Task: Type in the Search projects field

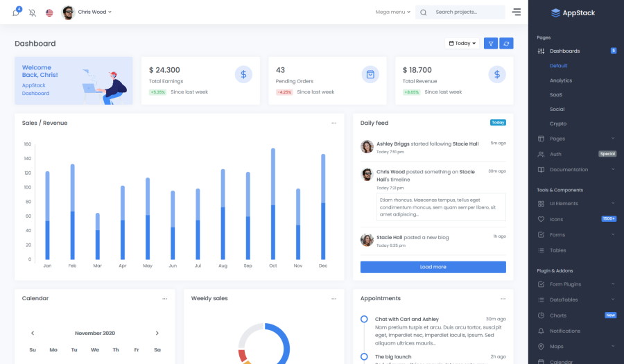Action: (466, 12)
